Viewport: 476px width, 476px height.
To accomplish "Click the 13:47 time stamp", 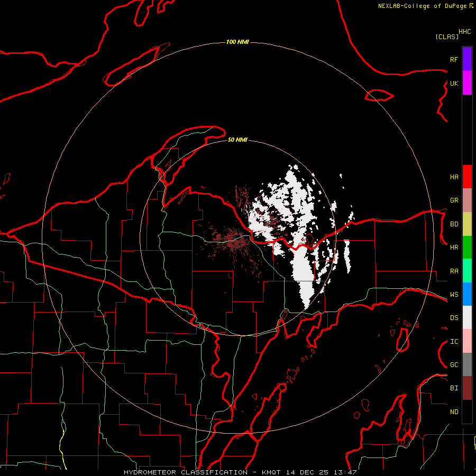I will 344,472.
